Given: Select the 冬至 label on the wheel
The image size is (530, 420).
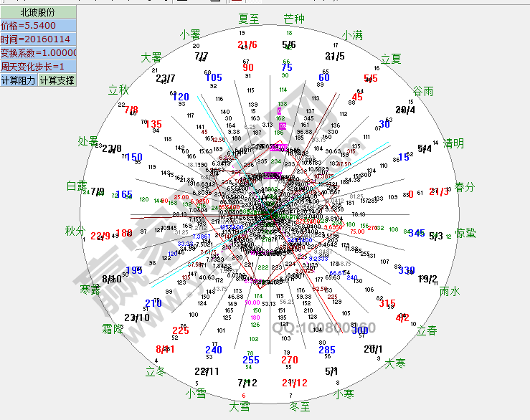Looking at the screenshot, I should 300,406.
